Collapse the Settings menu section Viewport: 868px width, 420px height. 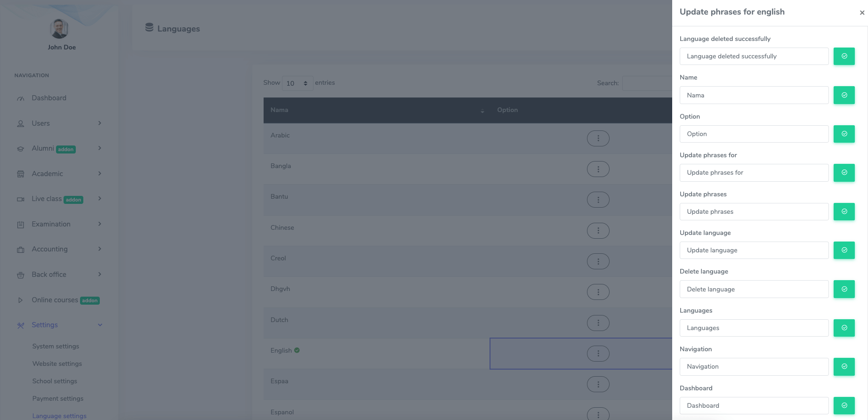(x=100, y=325)
